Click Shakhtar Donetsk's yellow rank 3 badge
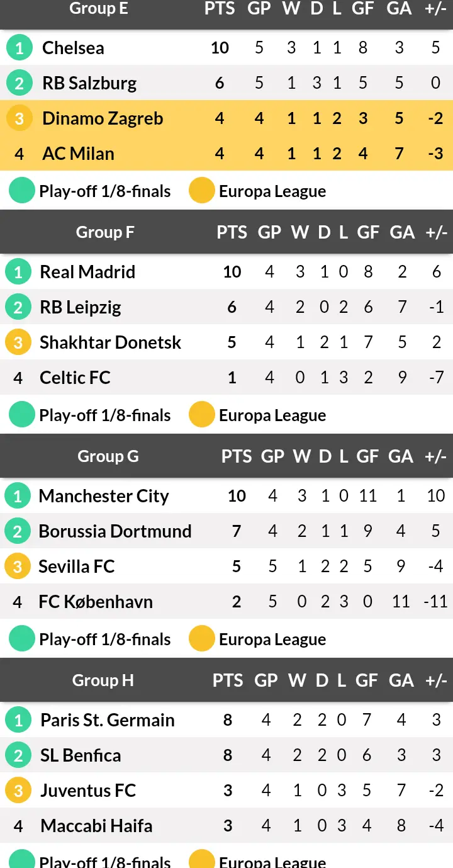The image size is (453, 868). (x=18, y=342)
